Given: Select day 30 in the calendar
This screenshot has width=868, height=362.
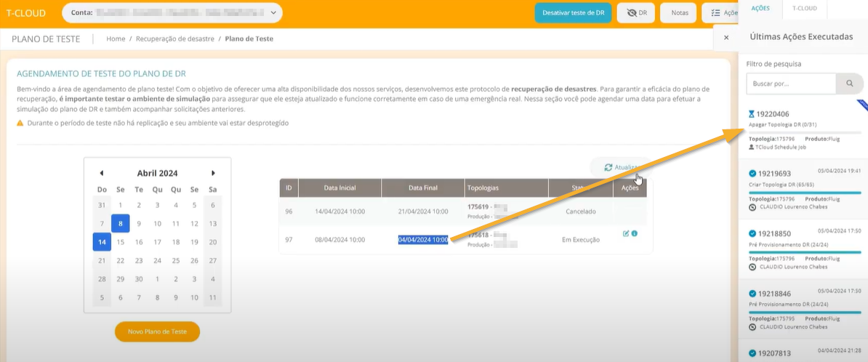Looking at the screenshot, I should [x=139, y=278].
